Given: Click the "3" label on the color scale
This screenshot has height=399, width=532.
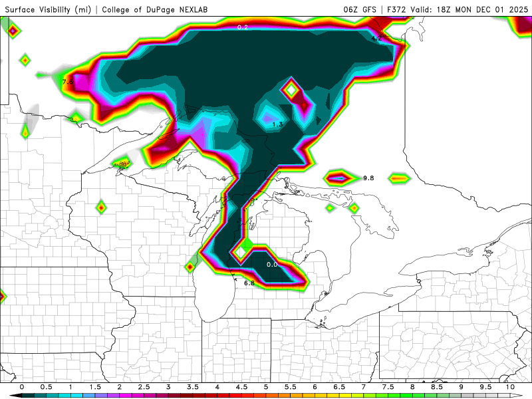Looking at the screenshot, I should [168, 387].
